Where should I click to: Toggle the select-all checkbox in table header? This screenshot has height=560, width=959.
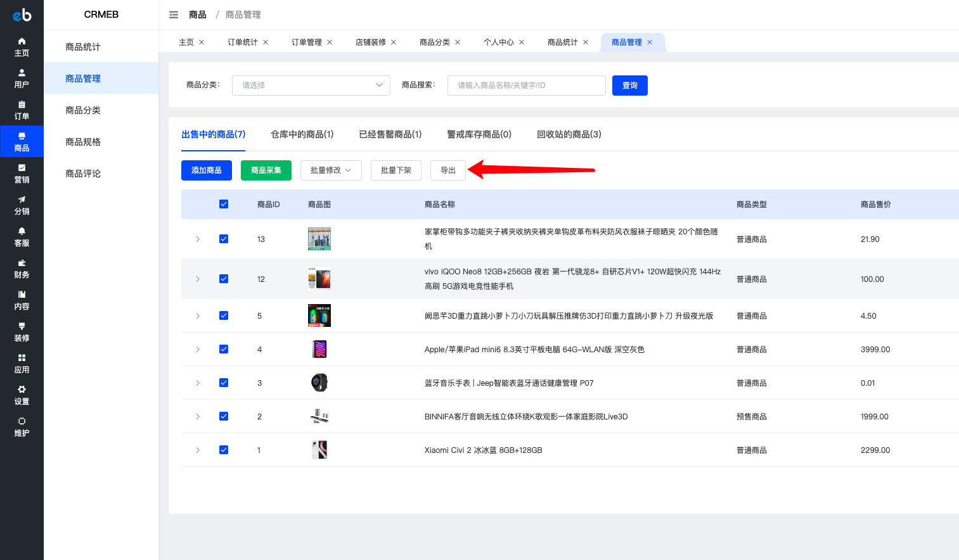224,204
